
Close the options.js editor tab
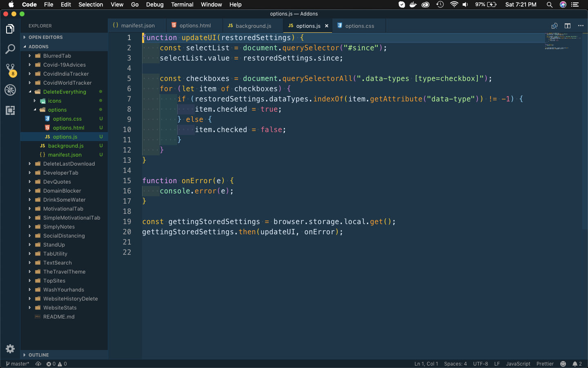point(327,26)
